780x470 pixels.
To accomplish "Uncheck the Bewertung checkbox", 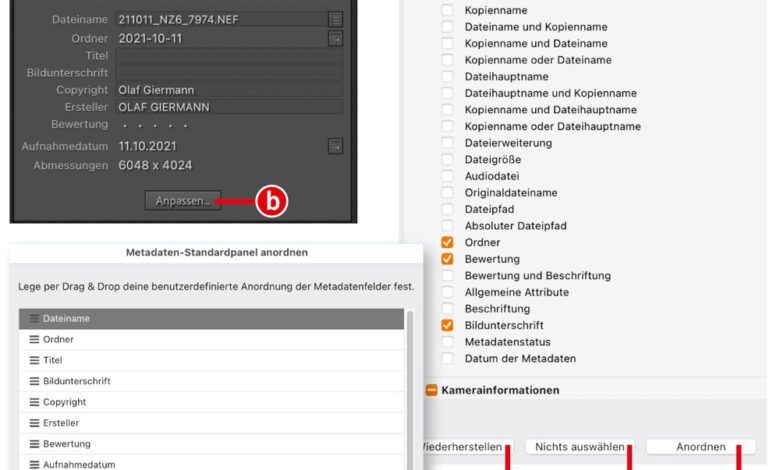I will [x=447, y=259].
